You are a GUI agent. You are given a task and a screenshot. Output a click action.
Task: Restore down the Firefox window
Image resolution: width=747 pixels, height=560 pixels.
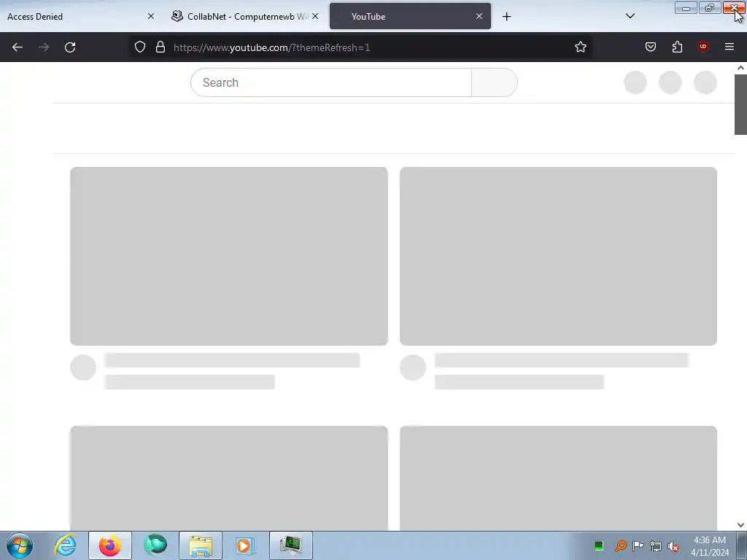(710, 8)
